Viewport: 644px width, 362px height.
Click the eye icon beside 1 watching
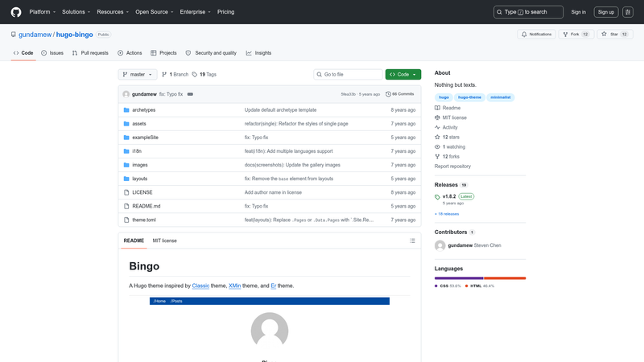437,147
